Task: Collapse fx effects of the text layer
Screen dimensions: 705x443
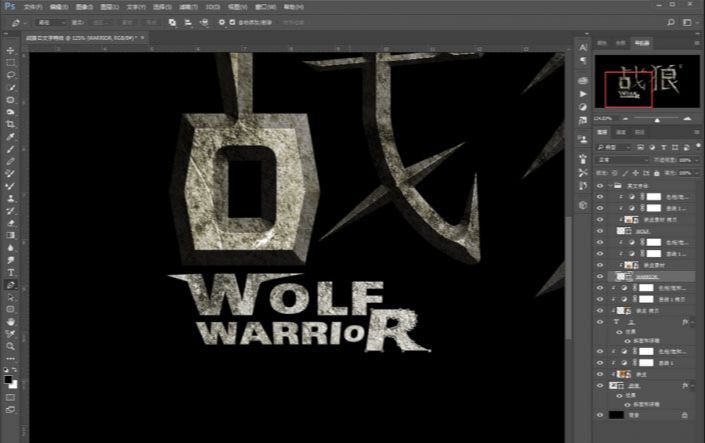Action: (692, 322)
